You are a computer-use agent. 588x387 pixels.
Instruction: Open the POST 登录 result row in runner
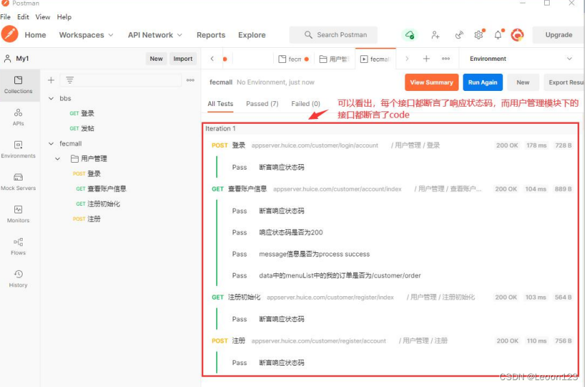pyautogui.click(x=391, y=146)
